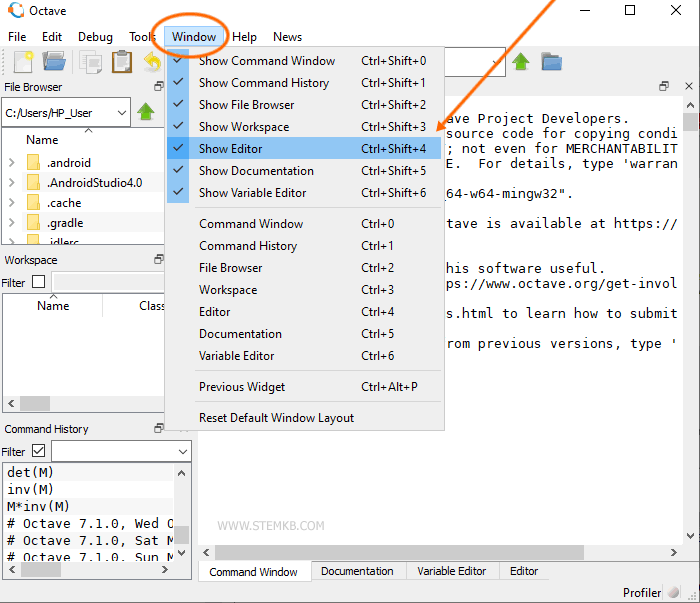
Task: Click the main toolbar's parent directory arrow
Action: (521, 62)
